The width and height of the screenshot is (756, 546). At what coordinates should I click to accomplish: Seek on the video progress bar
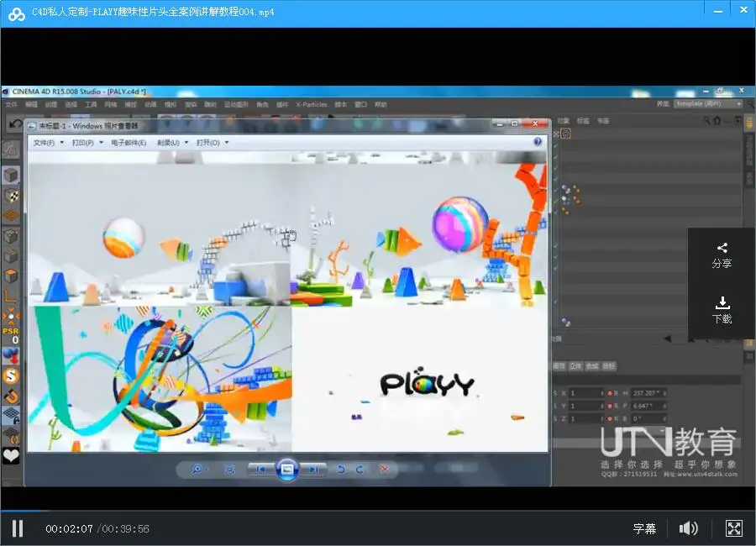coord(378,511)
